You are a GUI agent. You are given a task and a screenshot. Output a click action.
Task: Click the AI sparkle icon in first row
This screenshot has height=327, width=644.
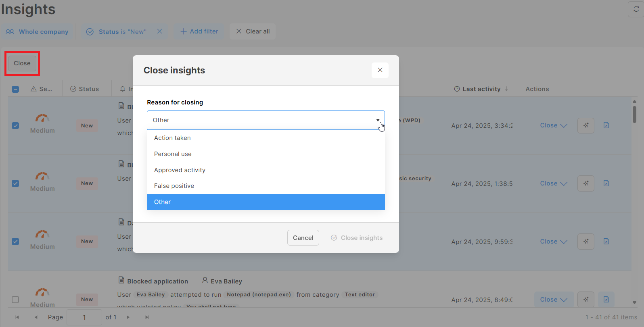[585, 125]
